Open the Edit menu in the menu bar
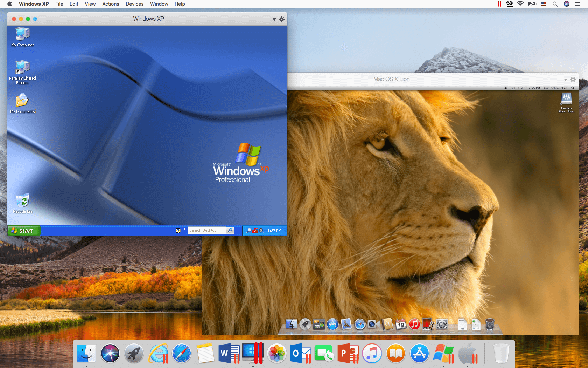588x368 pixels. 74,4
